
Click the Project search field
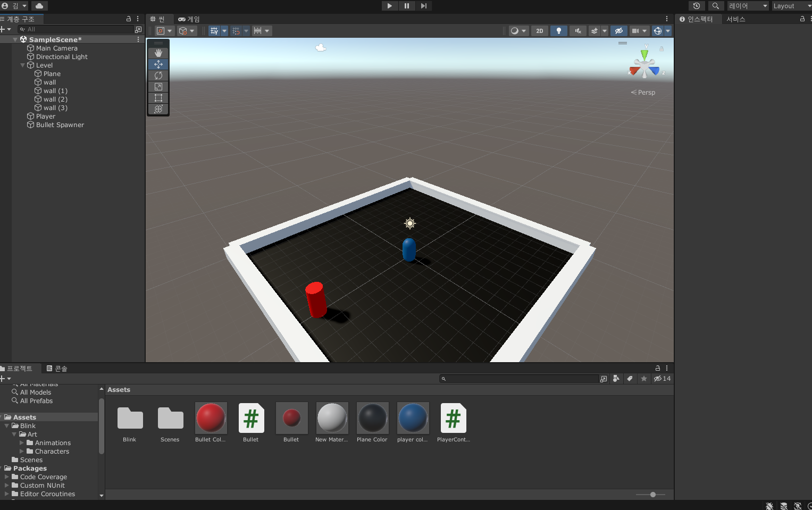pyautogui.click(x=519, y=379)
